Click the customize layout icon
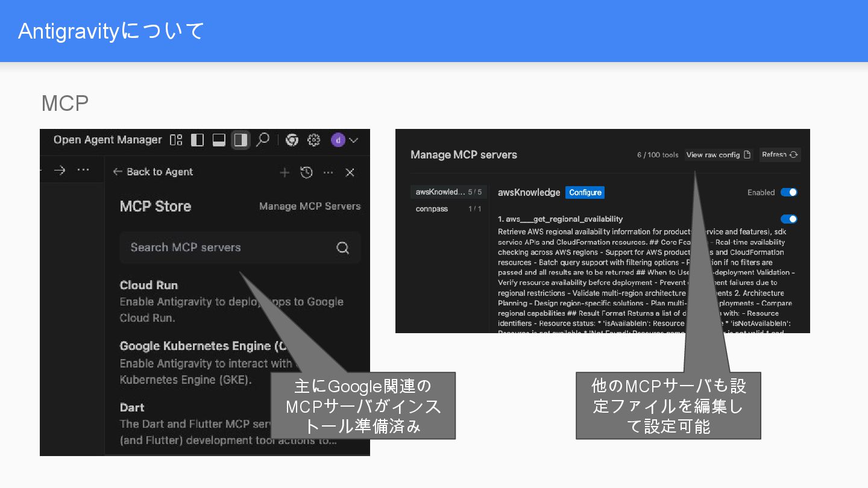Image resolution: width=868 pixels, height=488 pixels. point(176,140)
